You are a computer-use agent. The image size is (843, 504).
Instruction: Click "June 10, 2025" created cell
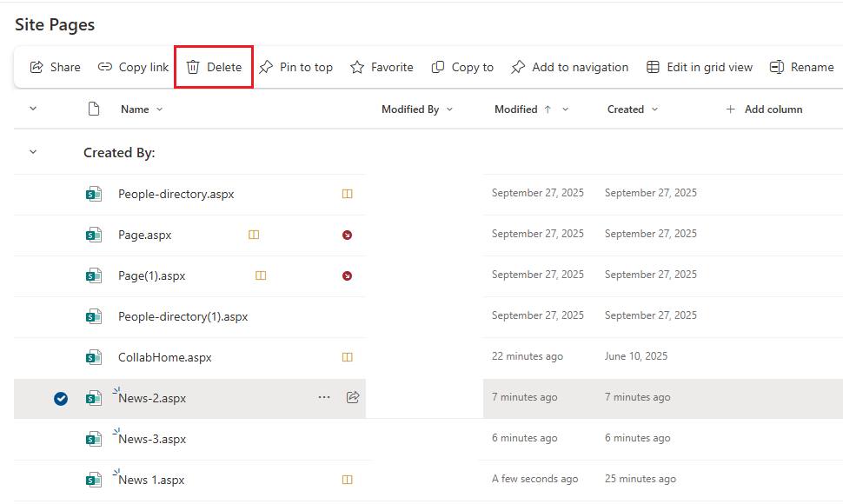tap(636, 356)
